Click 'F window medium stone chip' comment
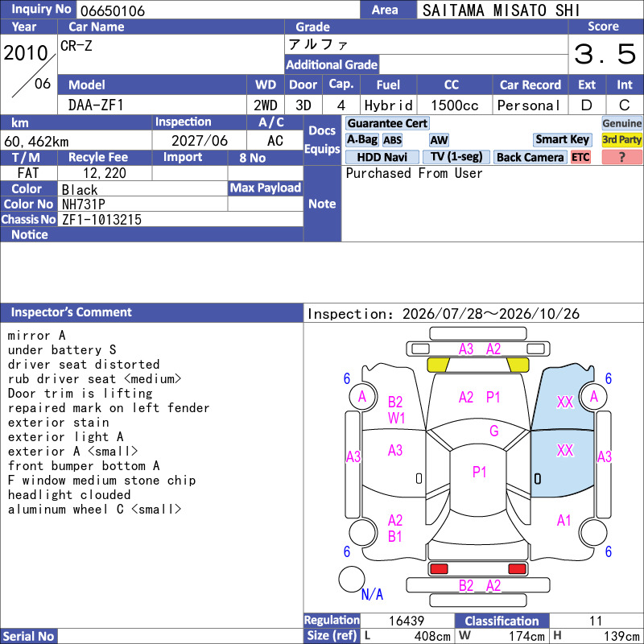The height and width of the screenshot is (644, 644). 102,480
